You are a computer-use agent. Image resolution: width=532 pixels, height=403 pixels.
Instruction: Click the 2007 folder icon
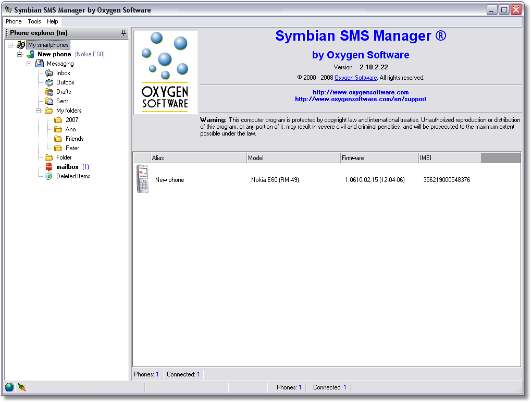[58, 120]
